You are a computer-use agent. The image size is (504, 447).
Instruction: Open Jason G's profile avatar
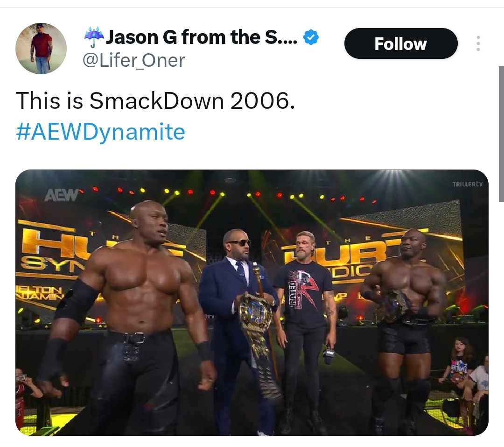41,49
